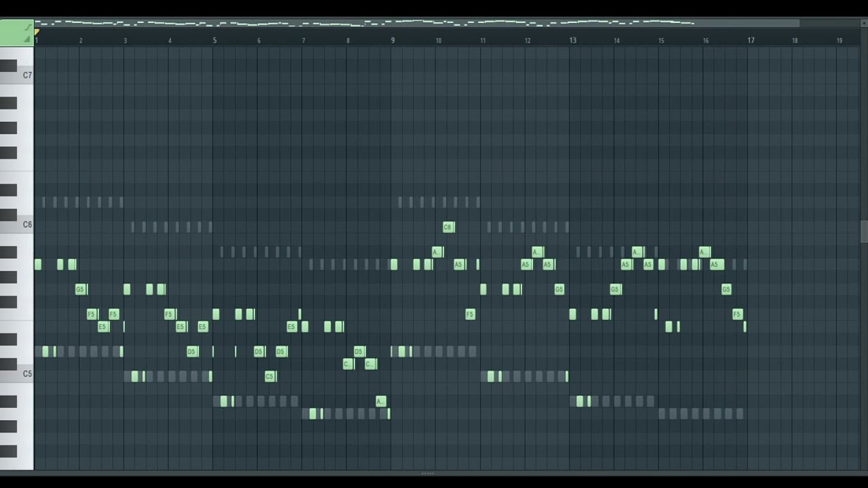This screenshot has height=488, width=868.
Task: Jump to bar 19 on the timeline ruler
Action: pos(840,41)
